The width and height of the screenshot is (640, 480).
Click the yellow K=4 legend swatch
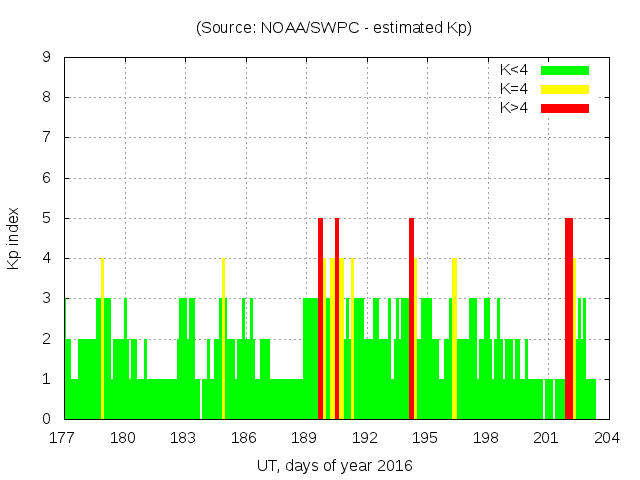(565, 89)
